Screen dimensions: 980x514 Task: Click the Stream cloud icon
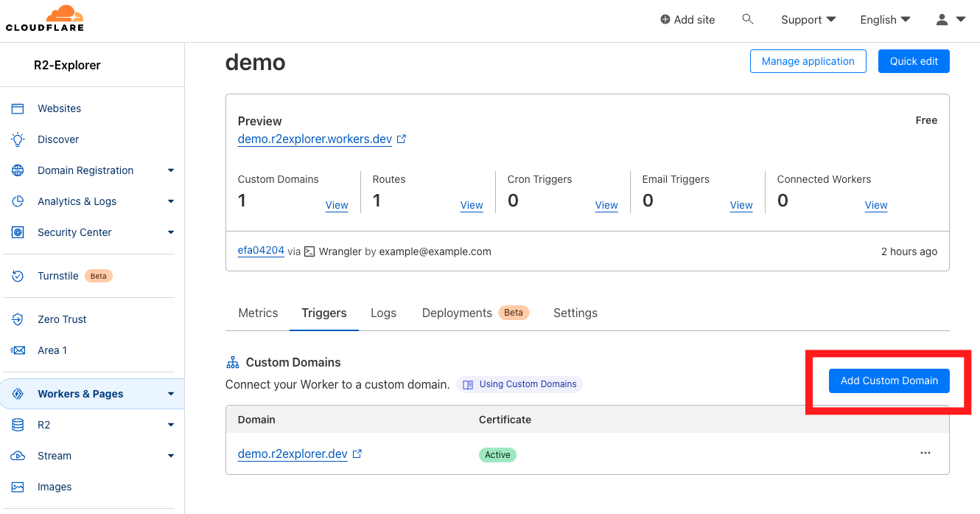(18, 456)
